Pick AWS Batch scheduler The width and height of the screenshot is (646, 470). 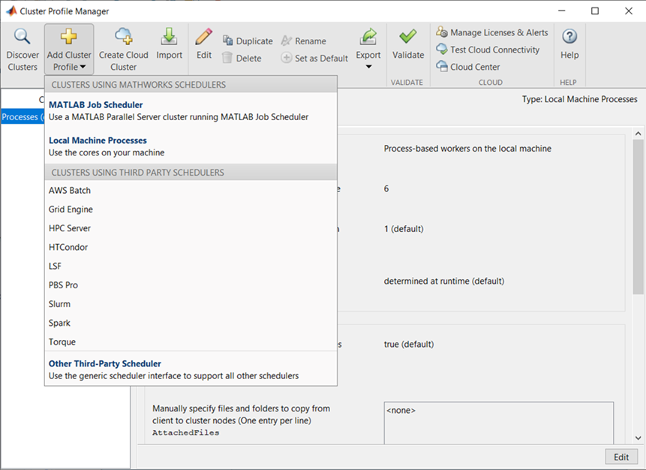(69, 190)
